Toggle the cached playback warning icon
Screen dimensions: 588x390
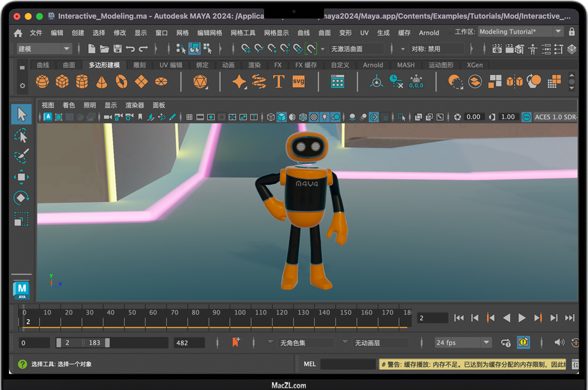click(523, 343)
